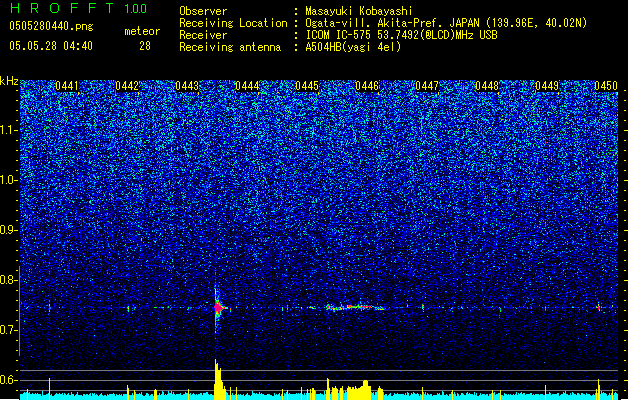Click the 0.9 kHz axis tick

point(8,230)
